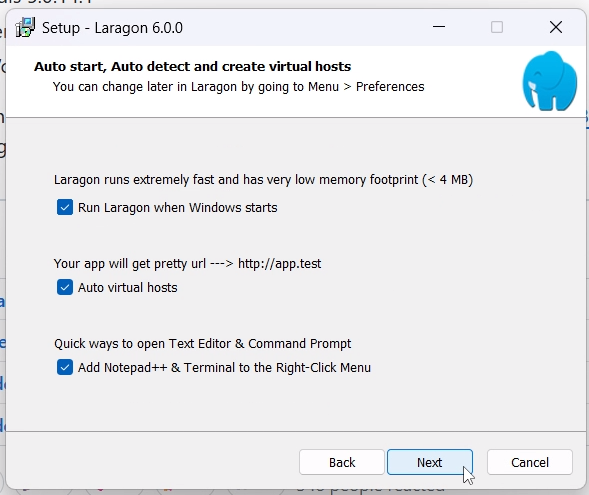Go to previous step with Back button
The image size is (589, 495).
(x=342, y=462)
